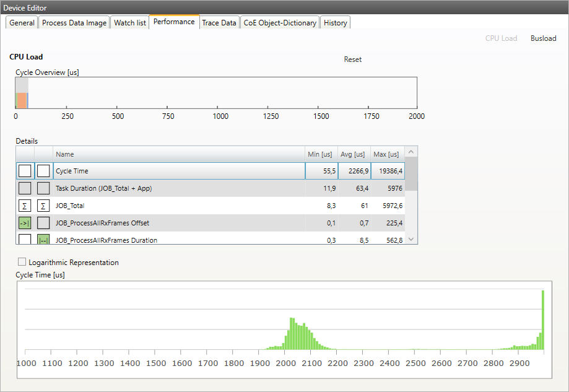569x392 pixels.
Task: Switch to the History tab
Action: (335, 22)
